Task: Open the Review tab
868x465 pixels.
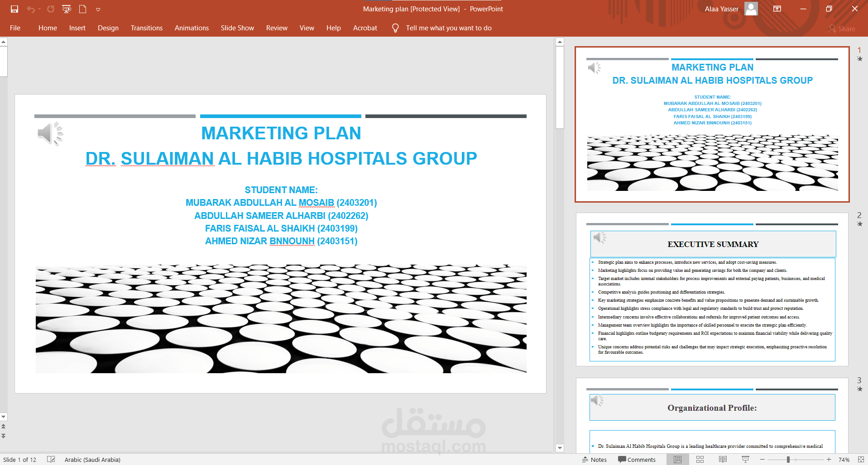Action: click(x=277, y=28)
